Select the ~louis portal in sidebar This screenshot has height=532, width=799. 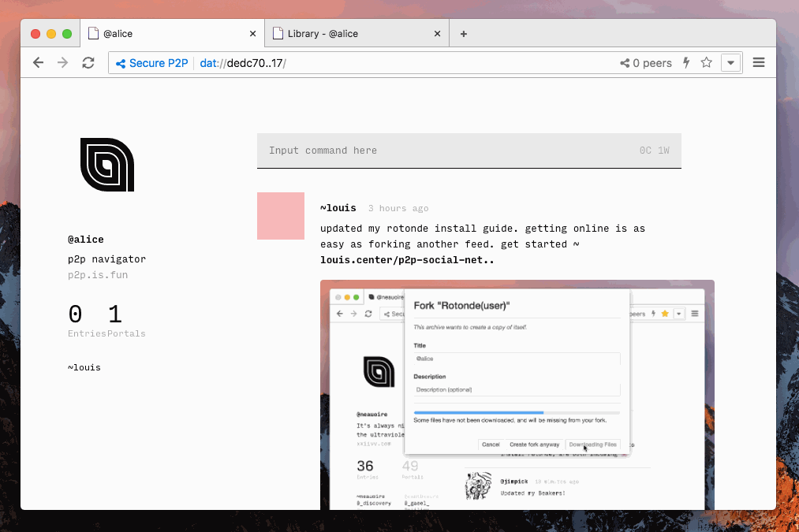[84, 367]
